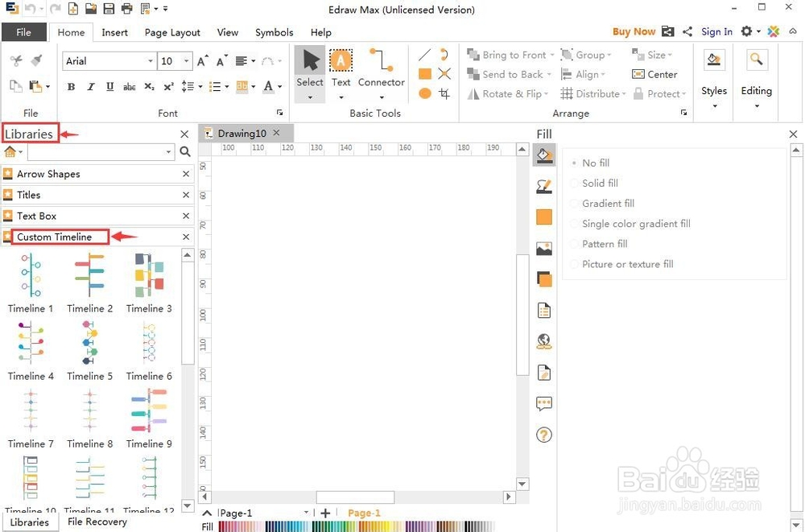Open the font size dropdown
Image resolution: width=805 pixels, height=532 pixels.
pos(187,61)
